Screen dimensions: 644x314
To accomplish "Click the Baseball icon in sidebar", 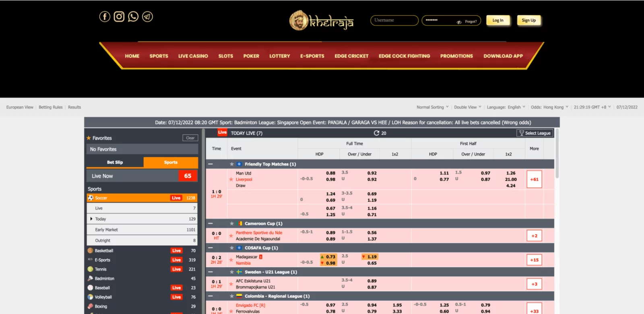I will pos(91,287).
